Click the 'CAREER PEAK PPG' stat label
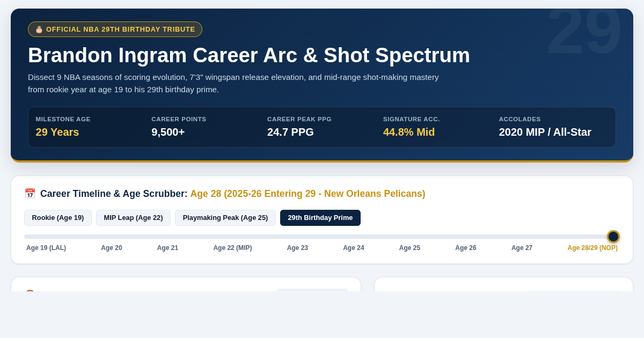The width and height of the screenshot is (644, 338). point(299,119)
